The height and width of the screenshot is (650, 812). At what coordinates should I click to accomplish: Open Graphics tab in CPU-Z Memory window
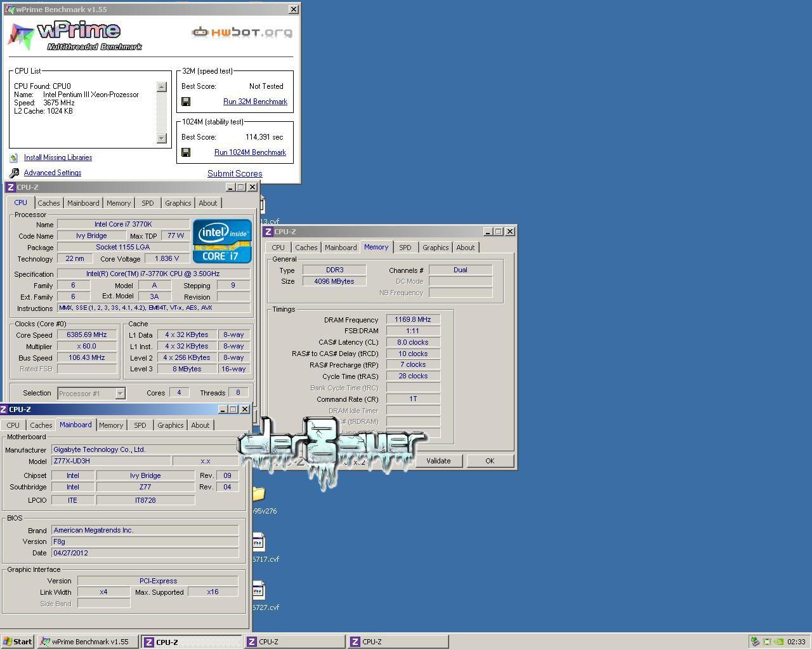(x=435, y=248)
